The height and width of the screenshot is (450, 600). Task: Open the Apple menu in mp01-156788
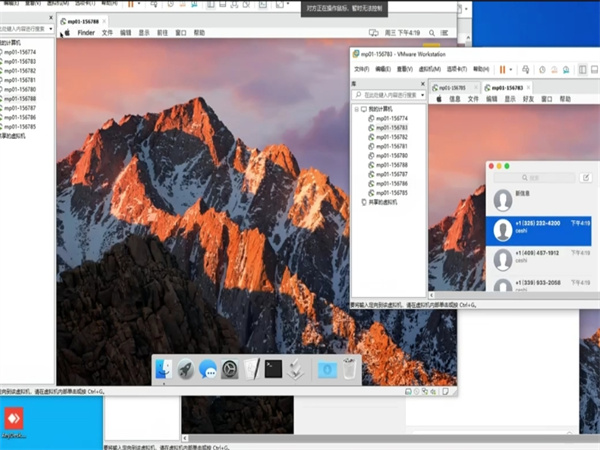coord(67,32)
